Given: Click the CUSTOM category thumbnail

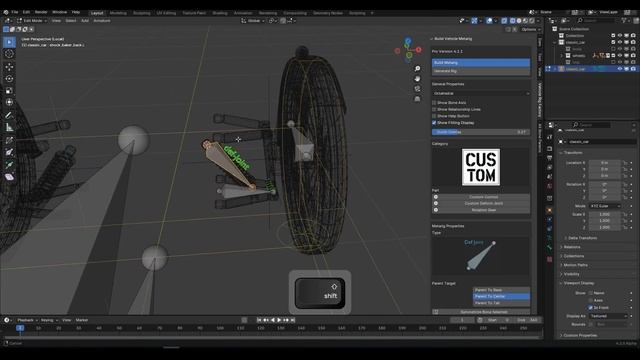Looking at the screenshot, I should click(x=481, y=167).
